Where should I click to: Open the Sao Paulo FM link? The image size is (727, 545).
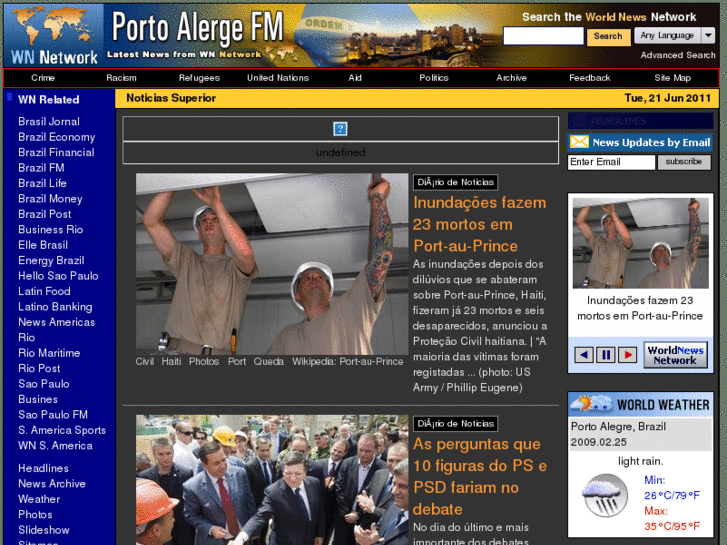[53, 414]
